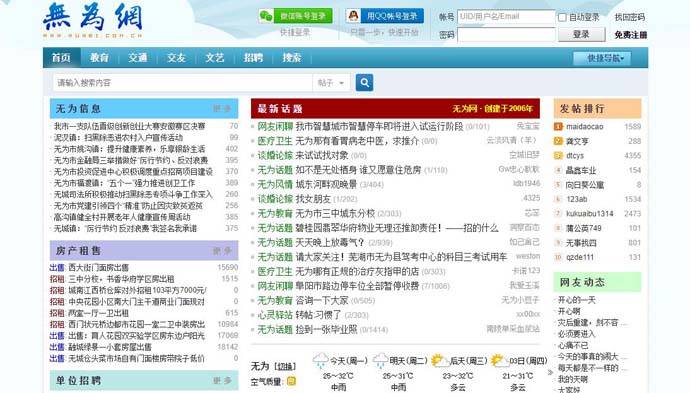Click the 登录 login button
The height and width of the screenshot is (393, 690).
pos(581,34)
